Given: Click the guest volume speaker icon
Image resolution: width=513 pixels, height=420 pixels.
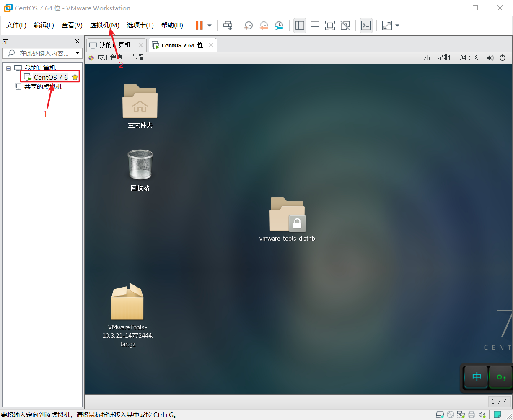Looking at the screenshot, I should (x=490, y=58).
